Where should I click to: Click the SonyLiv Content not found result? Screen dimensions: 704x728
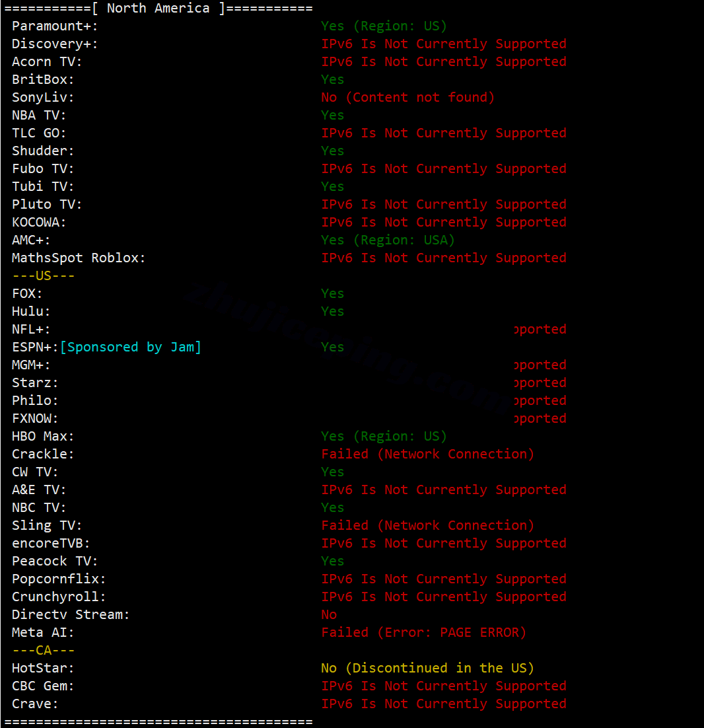click(x=408, y=97)
